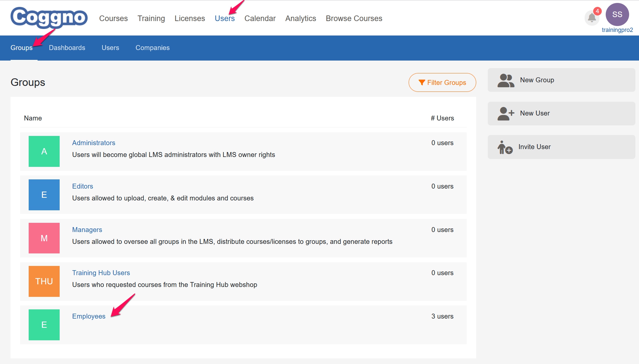Viewport: 639px width, 364px height.
Task: Open the Managers group link
Action: pyautogui.click(x=87, y=230)
